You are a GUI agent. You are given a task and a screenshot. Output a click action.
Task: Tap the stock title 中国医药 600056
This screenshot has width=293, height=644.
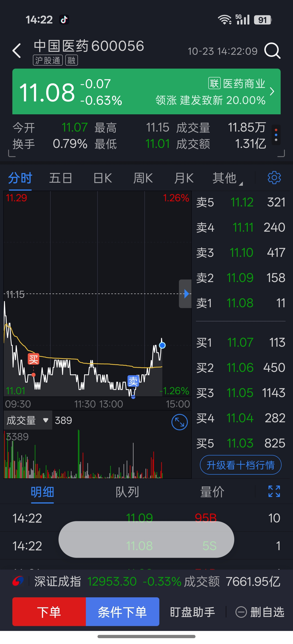pyautogui.click(x=89, y=46)
